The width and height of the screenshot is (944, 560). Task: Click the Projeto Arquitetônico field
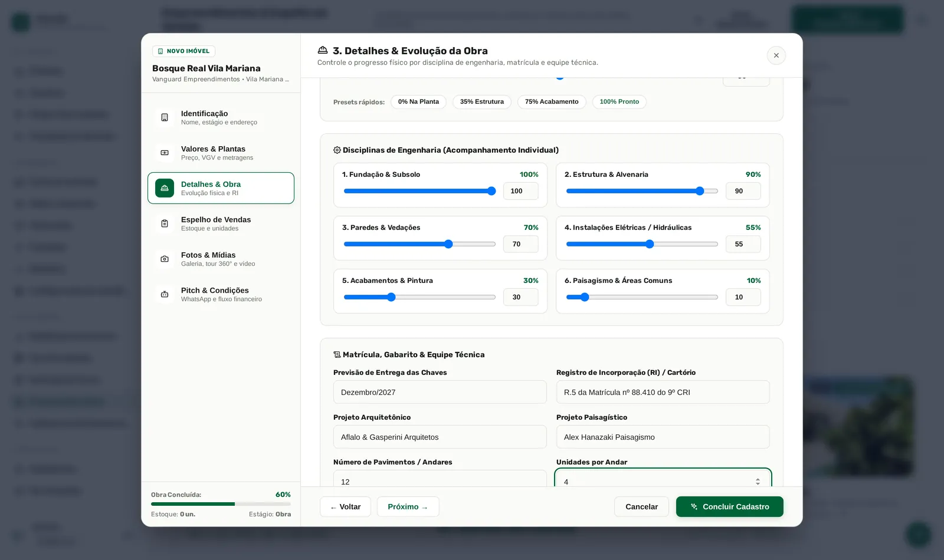coord(440,437)
